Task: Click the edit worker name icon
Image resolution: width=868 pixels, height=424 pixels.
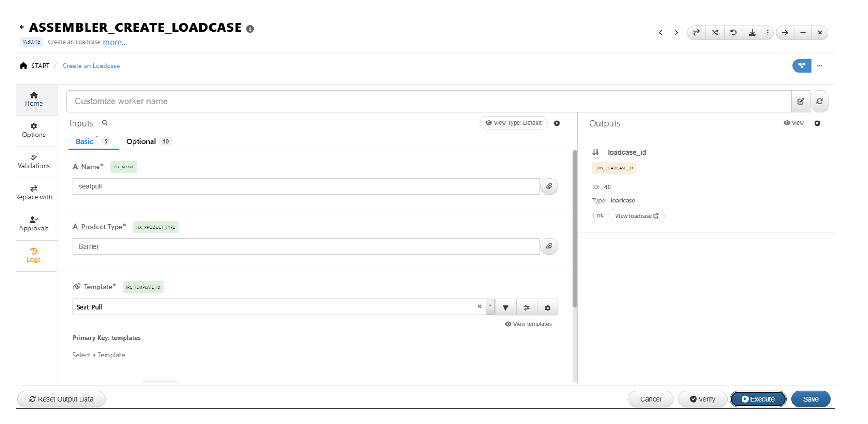Action: click(801, 101)
